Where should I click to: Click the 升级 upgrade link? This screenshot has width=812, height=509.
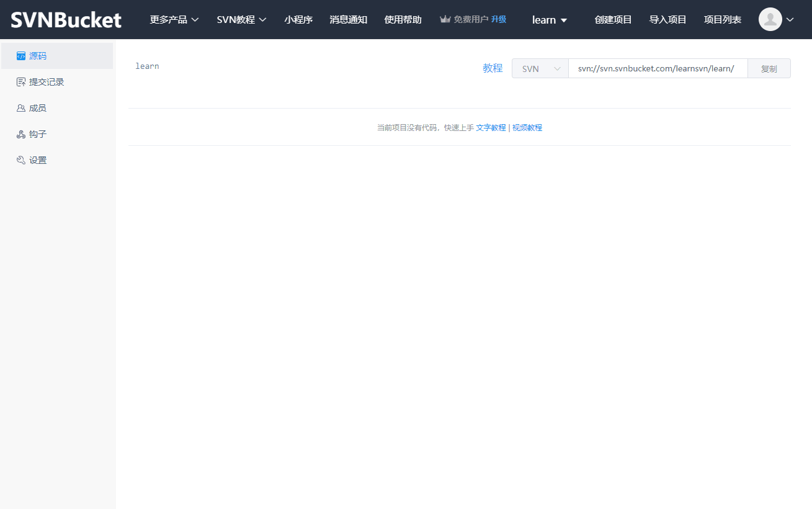(499, 19)
